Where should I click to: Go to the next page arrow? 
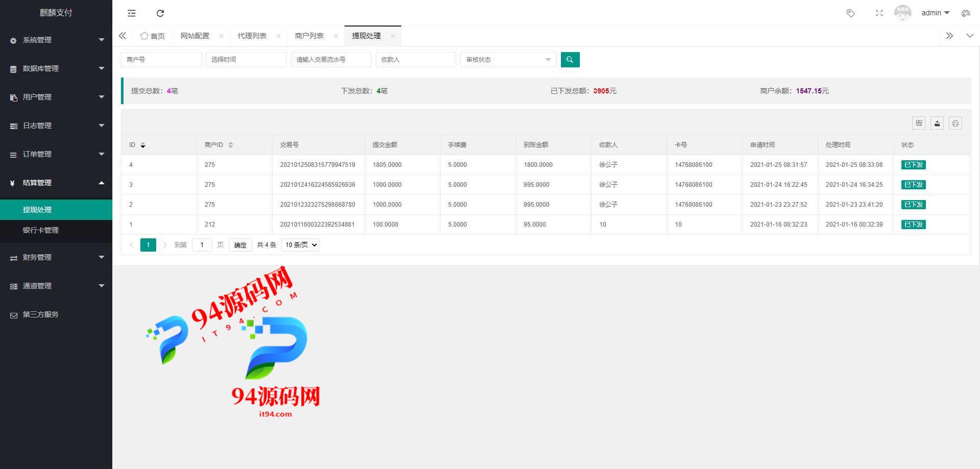(165, 245)
